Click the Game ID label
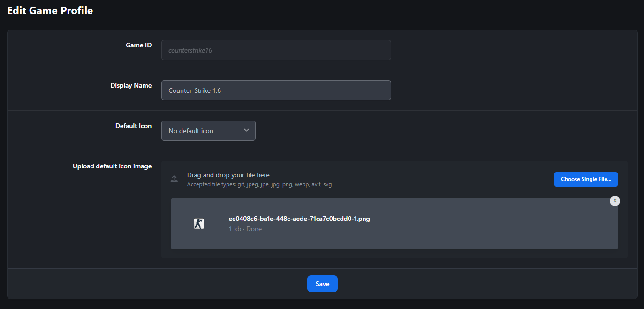644x309 pixels. coord(138,45)
